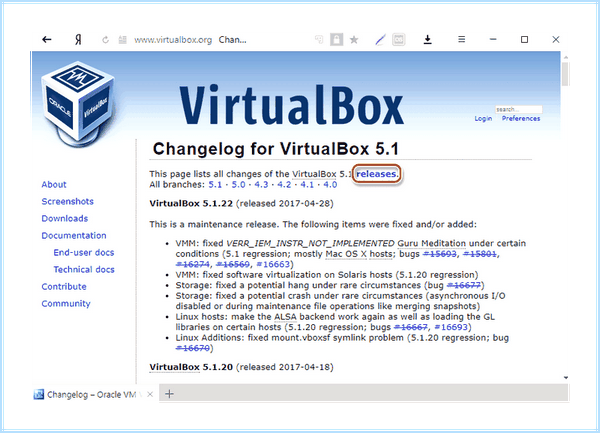Open the reader mode icon beside the address
The width and height of the screenshot is (600, 433).
point(122,39)
